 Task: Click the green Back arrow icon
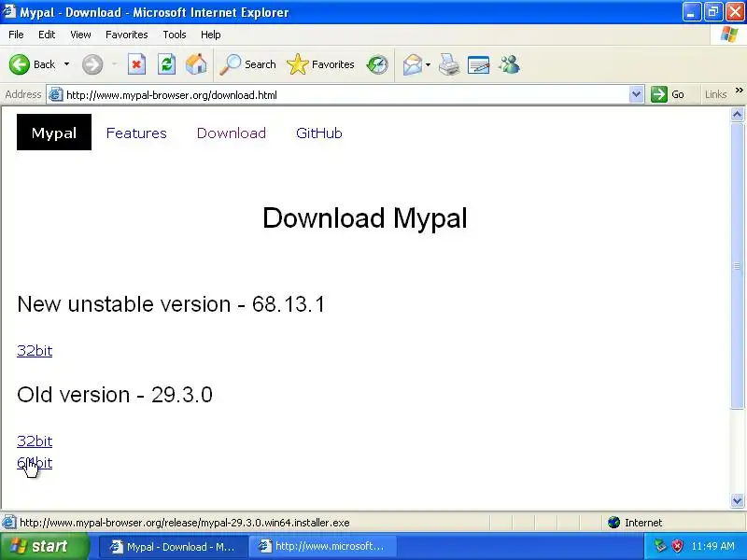pyautogui.click(x=20, y=64)
